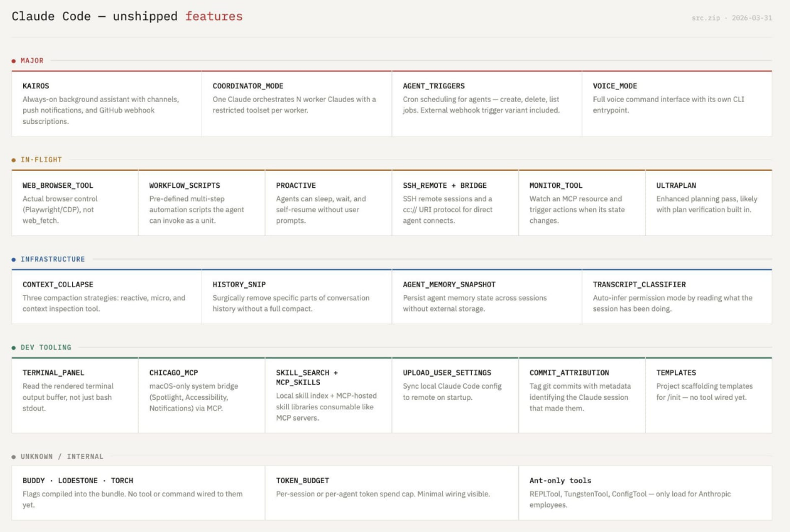Screen dimensions: 790x532
Task: Select the KAIROS feature card
Action: pos(106,103)
